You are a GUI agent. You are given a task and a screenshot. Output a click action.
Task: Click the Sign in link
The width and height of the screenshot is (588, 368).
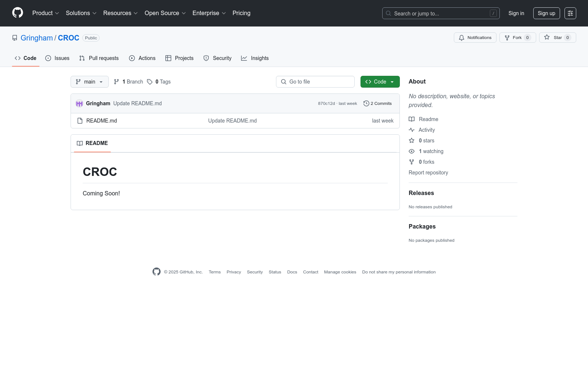[x=516, y=13]
